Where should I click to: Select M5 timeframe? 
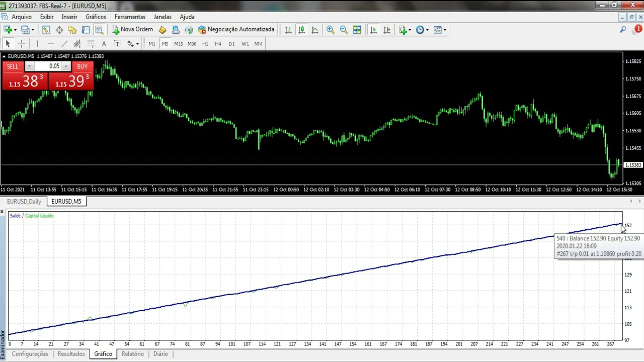(x=165, y=44)
